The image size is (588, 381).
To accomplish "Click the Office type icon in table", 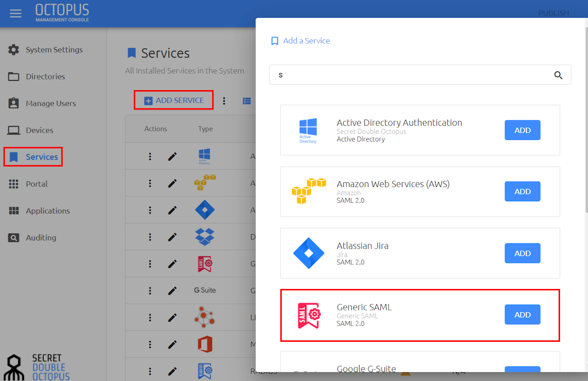I will [x=205, y=344].
